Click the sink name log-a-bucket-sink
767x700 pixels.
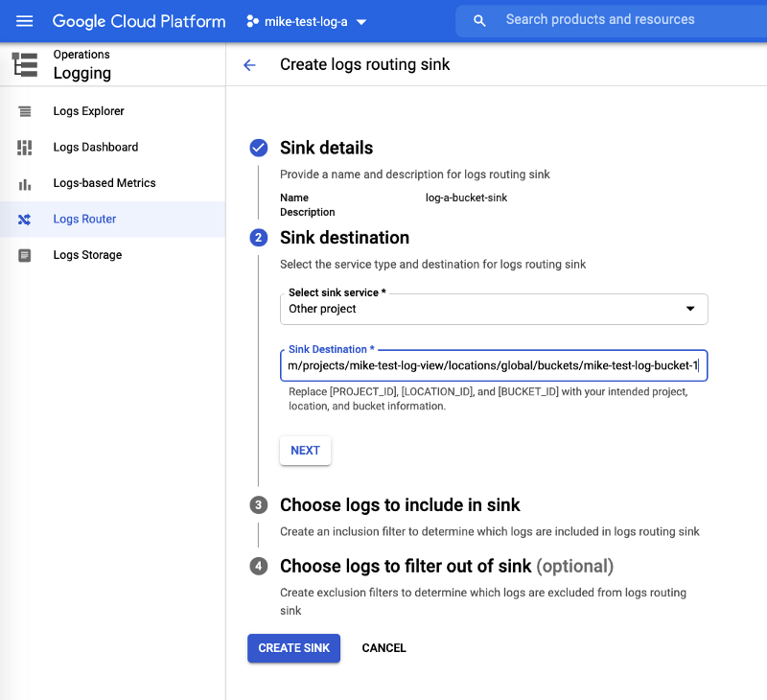[x=466, y=198]
